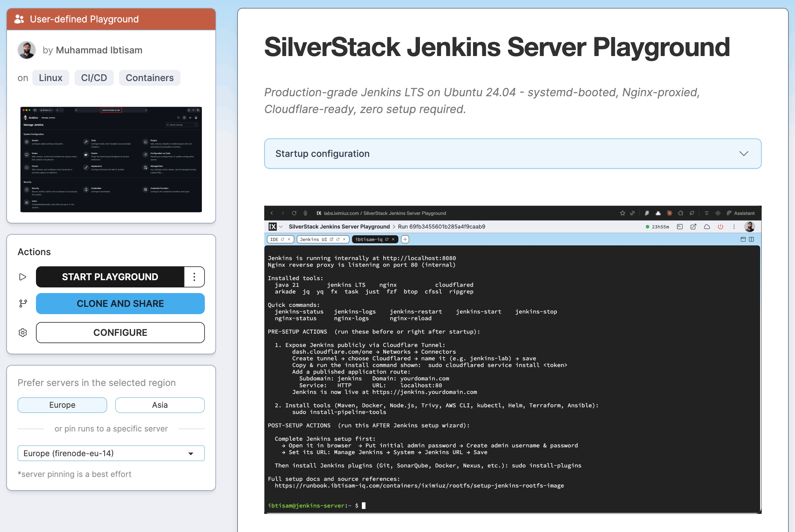Click the copy-link chain icon next to the star

[632, 213]
